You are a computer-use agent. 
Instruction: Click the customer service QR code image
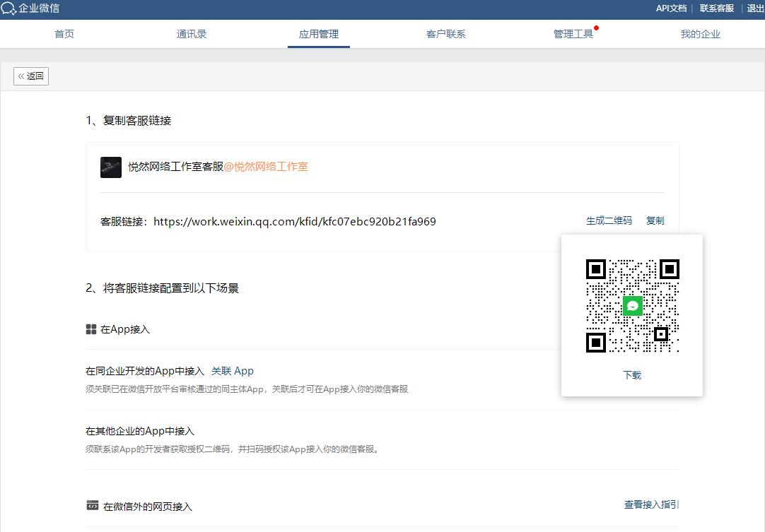632,306
